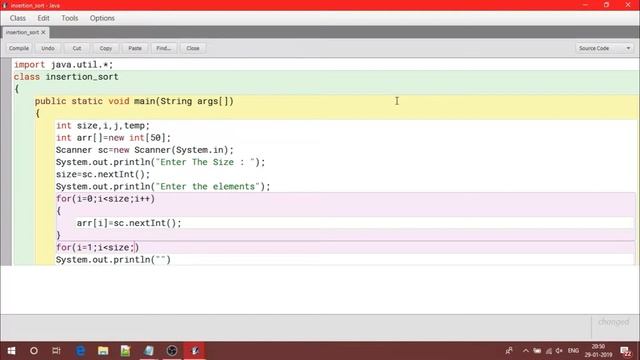The image size is (640, 360).
Task: Click the BlueJ app icon in title bar
Action: 5,5
